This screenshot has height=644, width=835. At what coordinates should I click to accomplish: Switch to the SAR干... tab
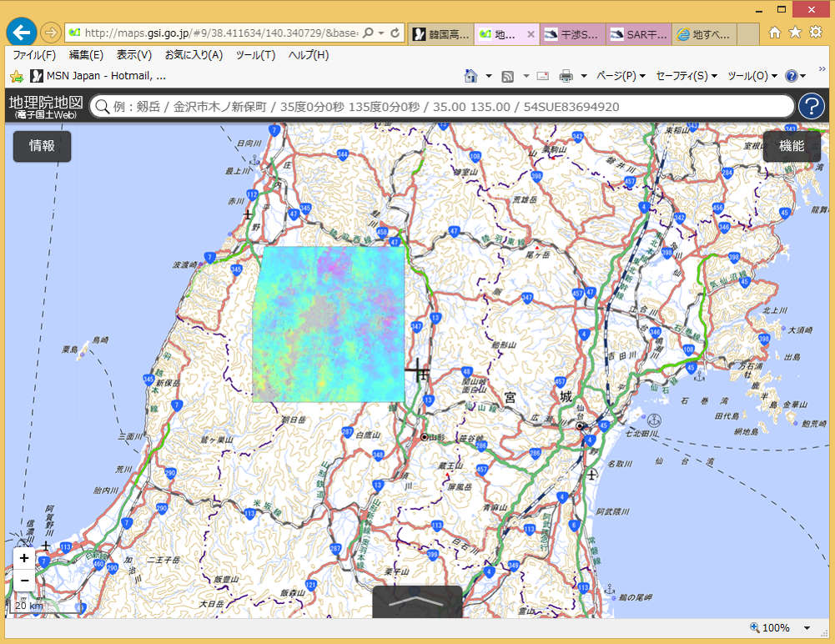coord(639,34)
